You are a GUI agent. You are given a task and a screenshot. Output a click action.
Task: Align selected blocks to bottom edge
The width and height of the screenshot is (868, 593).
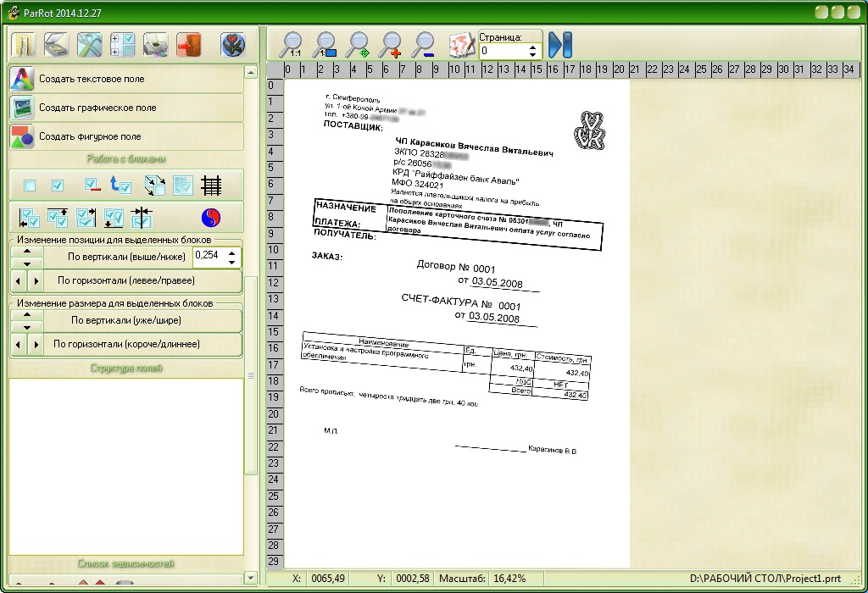[x=114, y=218]
